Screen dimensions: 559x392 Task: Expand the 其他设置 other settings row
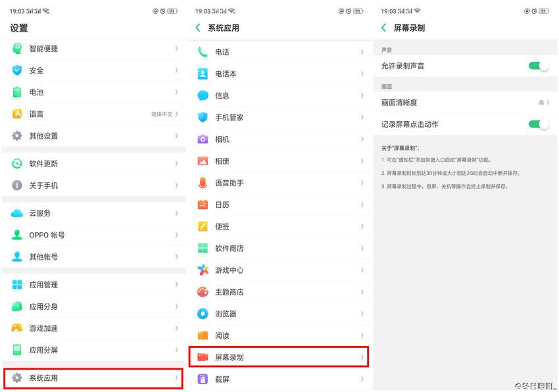point(92,136)
